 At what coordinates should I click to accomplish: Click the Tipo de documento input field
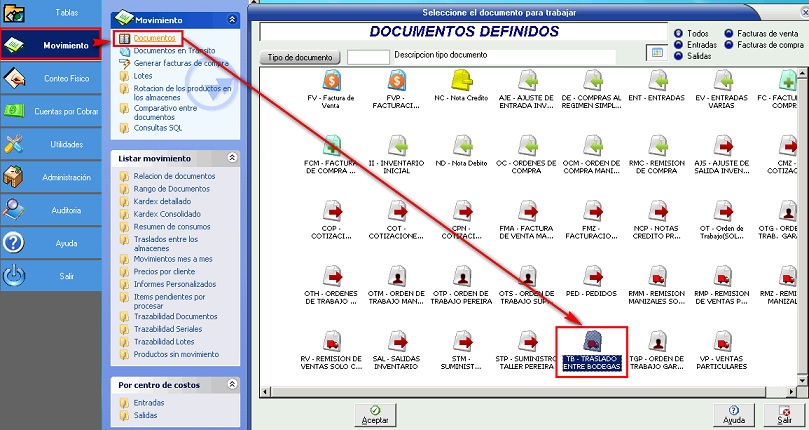367,56
